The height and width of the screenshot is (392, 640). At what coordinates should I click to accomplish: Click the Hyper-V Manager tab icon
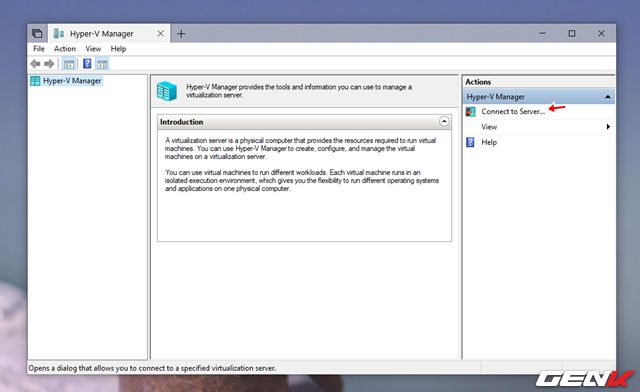coord(59,33)
